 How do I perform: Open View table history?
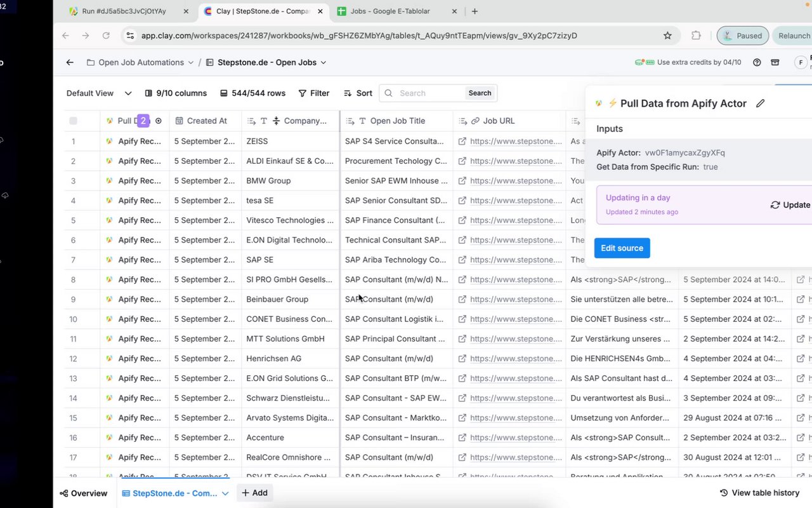[x=760, y=493]
